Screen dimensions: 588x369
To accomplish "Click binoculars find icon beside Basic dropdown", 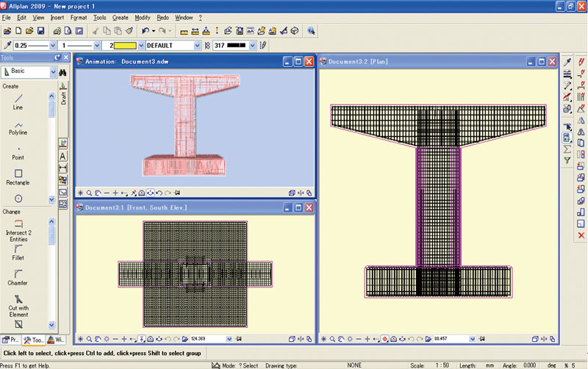I will coord(63,72).
